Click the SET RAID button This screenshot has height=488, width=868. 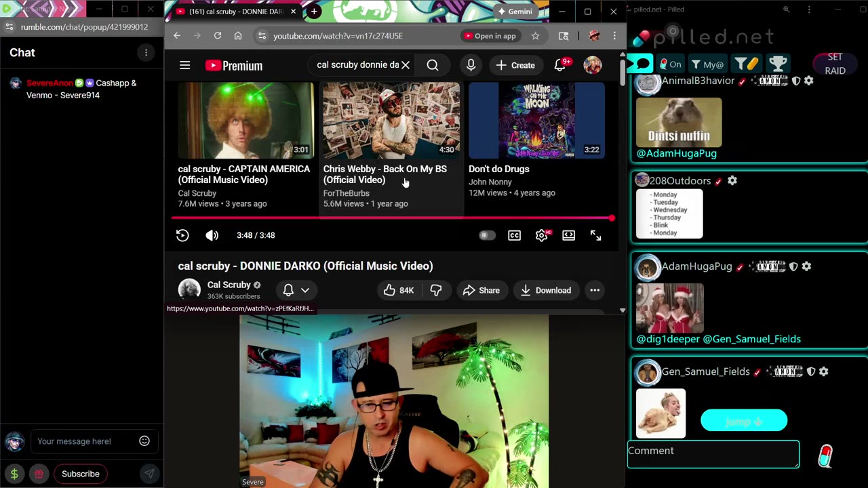point(835,64)
